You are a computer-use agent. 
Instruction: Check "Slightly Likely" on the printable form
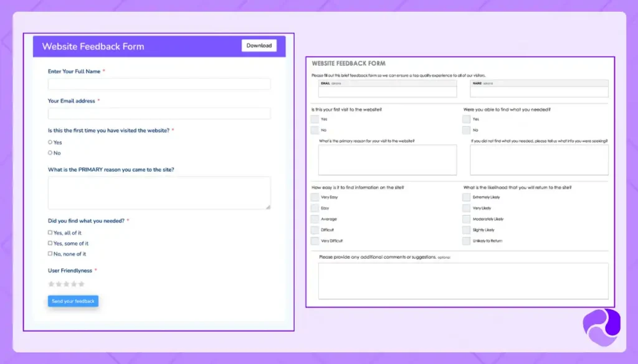[466, 230]
